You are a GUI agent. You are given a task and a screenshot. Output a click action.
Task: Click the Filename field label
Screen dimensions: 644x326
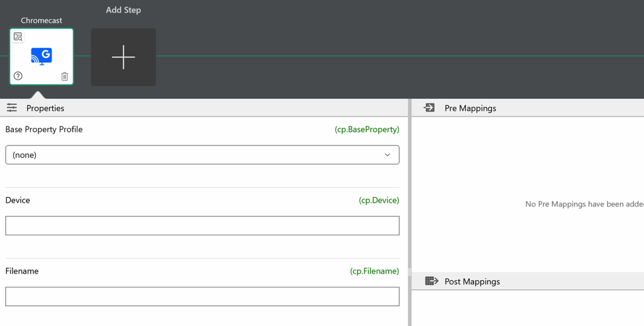point(22,271)
